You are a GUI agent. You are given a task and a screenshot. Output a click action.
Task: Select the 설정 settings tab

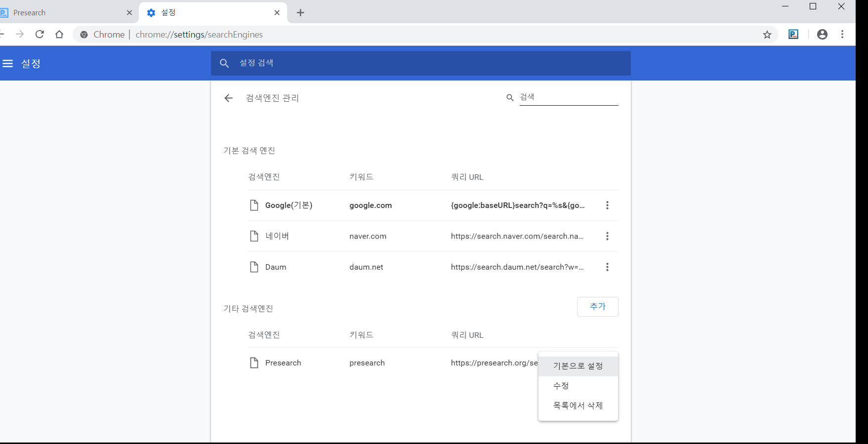pyautogui.click(x=212, y=13)
